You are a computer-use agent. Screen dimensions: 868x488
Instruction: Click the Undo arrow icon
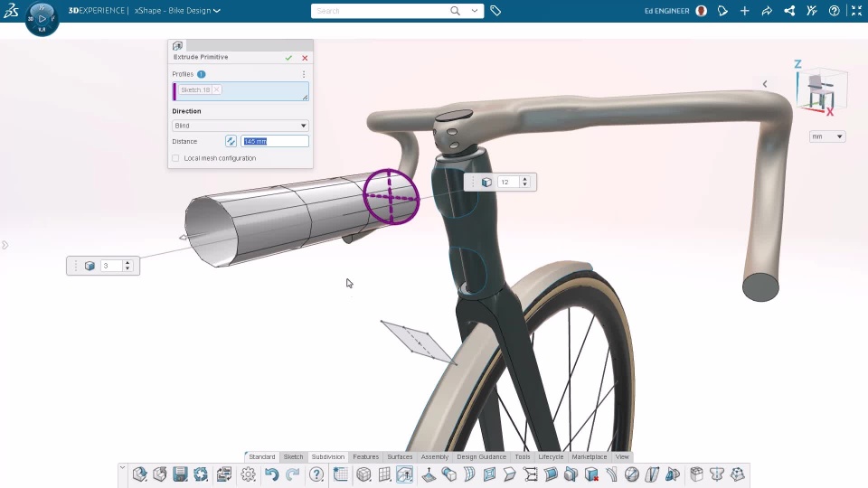click(271, 474)
